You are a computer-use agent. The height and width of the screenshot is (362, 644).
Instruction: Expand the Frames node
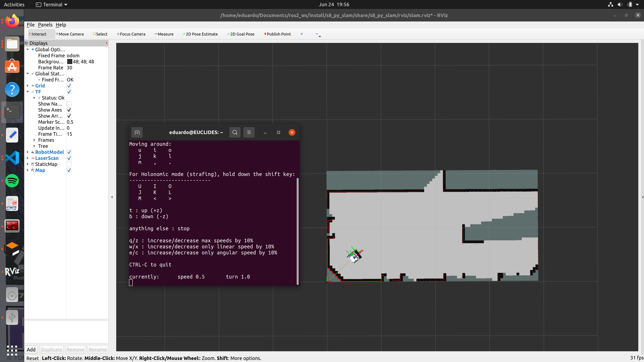34,140
